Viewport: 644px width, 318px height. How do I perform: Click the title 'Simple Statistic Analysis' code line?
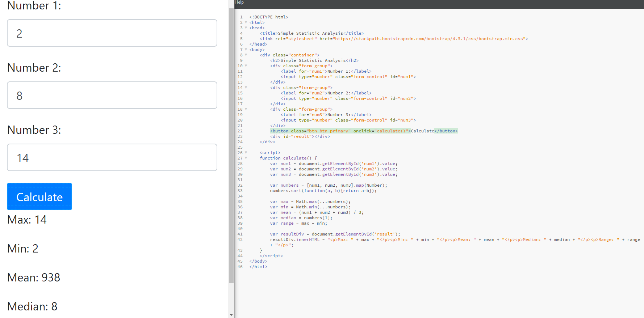click(x=311, y=33)
